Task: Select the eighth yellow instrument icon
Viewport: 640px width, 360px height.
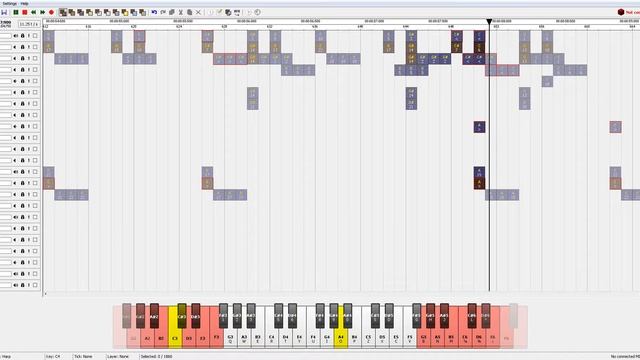Action: tap(125, 12)
